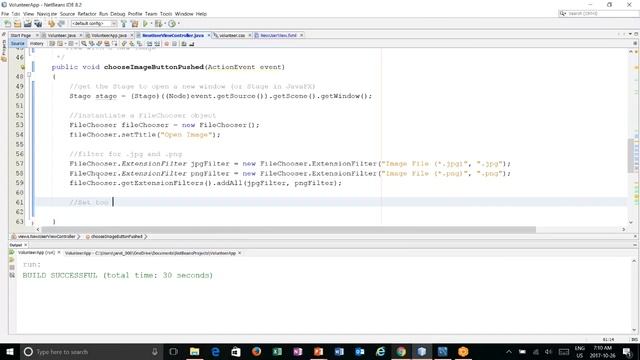Close the NewUserViewController.java tab
The width and height of the screenshot is (640, 360).
[x=209, y=36]
